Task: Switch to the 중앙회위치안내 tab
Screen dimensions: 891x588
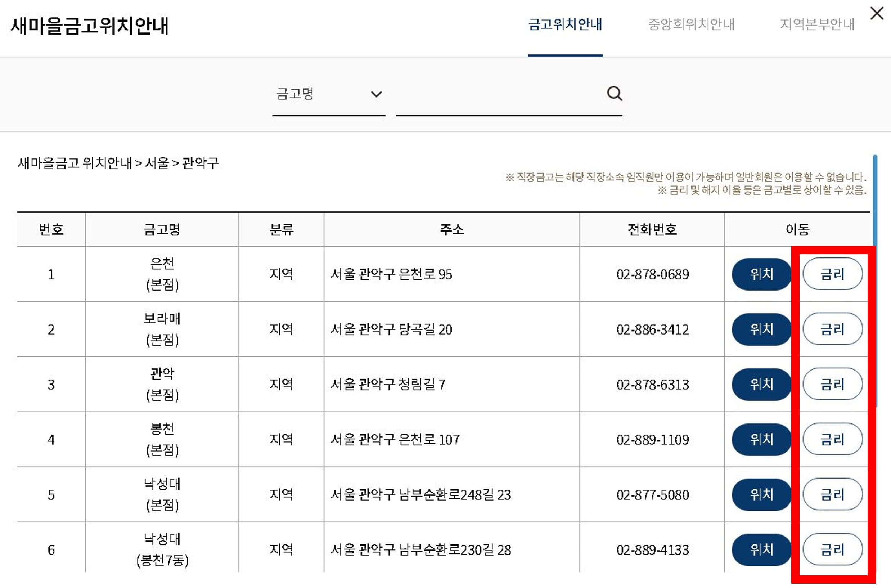Action: pos(691,24)
